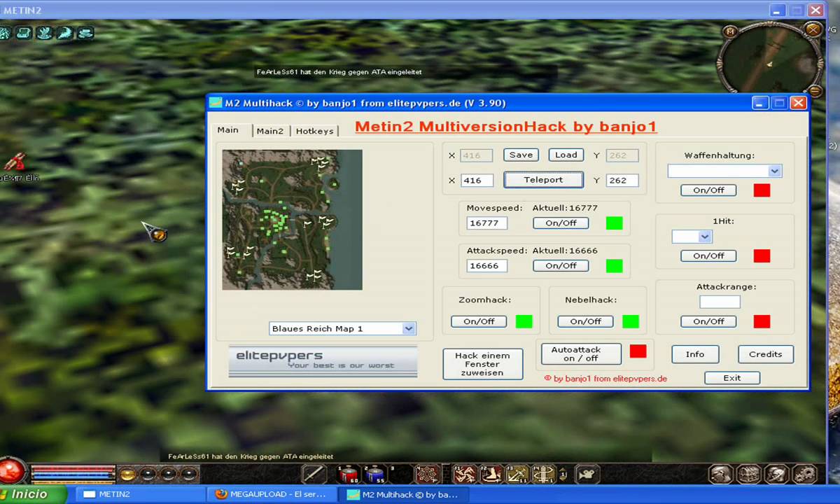Image resolution: width=840 pixels, height=504 pixels.
Task: Close the minimap with its round X button
Action: click(x=813, y=29)
